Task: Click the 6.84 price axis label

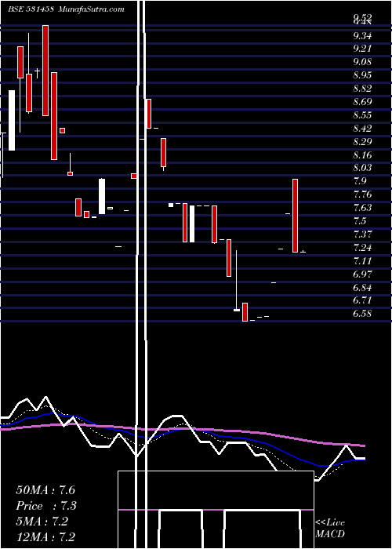Action: pyautogui.click(x=362, y=288)
